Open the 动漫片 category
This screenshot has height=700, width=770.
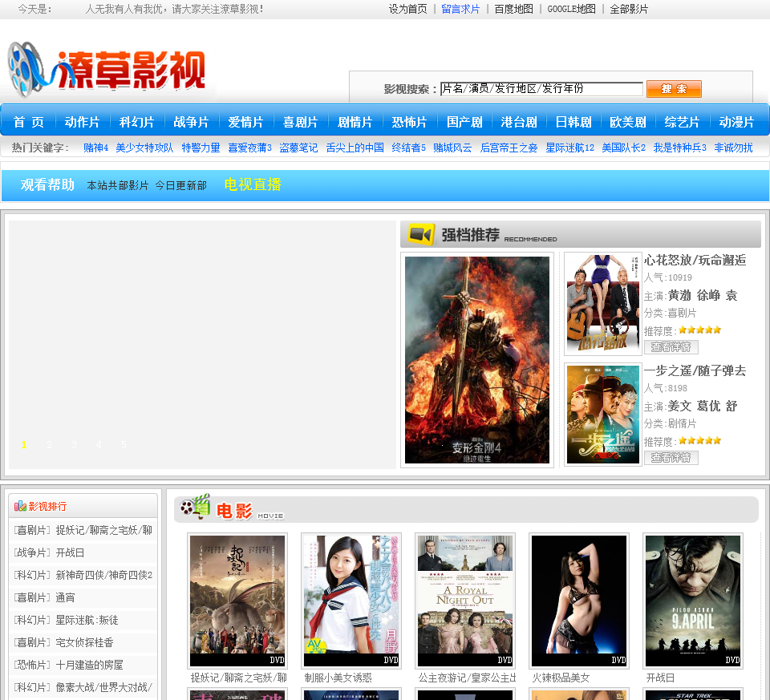click(736, 122)
